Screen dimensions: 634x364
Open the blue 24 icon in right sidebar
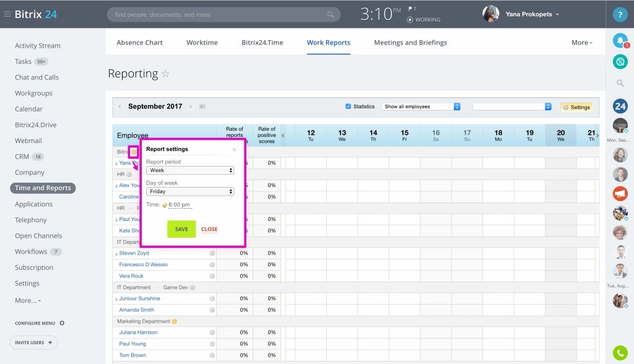620,106
